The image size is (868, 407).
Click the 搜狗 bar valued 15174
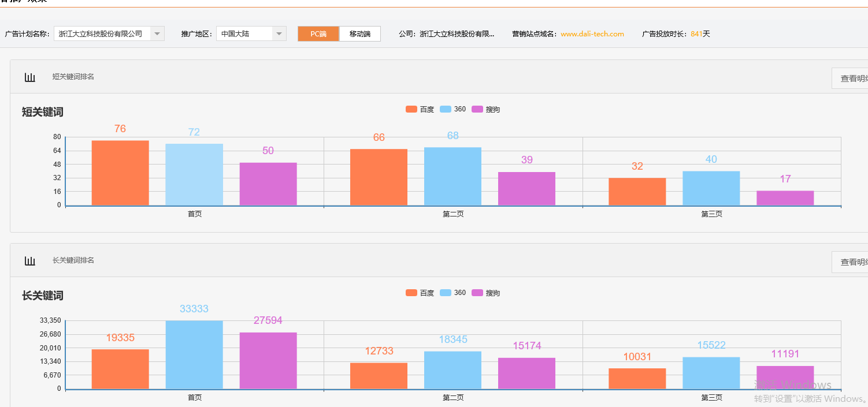[526, 374]
